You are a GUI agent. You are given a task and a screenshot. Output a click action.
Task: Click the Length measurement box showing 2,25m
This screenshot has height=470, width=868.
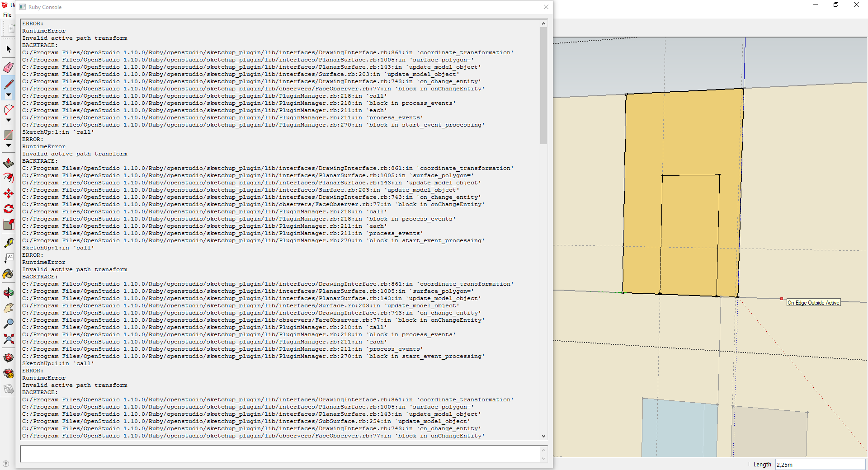pos(820,465)
